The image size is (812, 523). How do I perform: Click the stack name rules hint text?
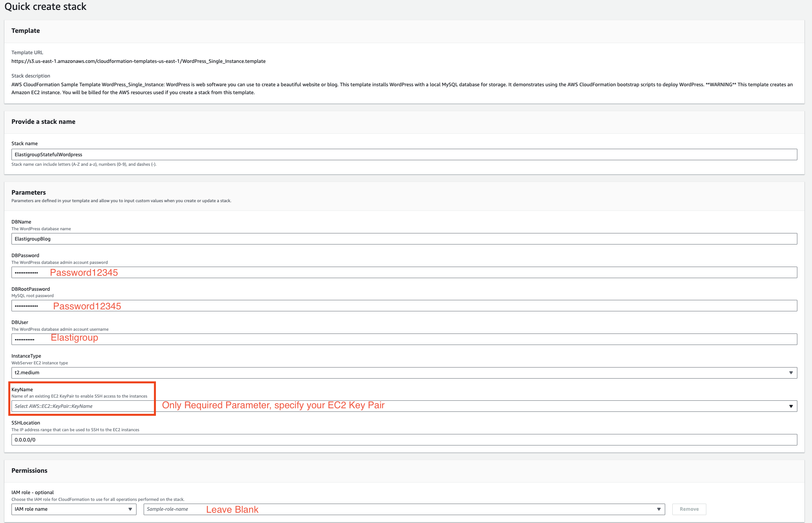pos(84,165)
